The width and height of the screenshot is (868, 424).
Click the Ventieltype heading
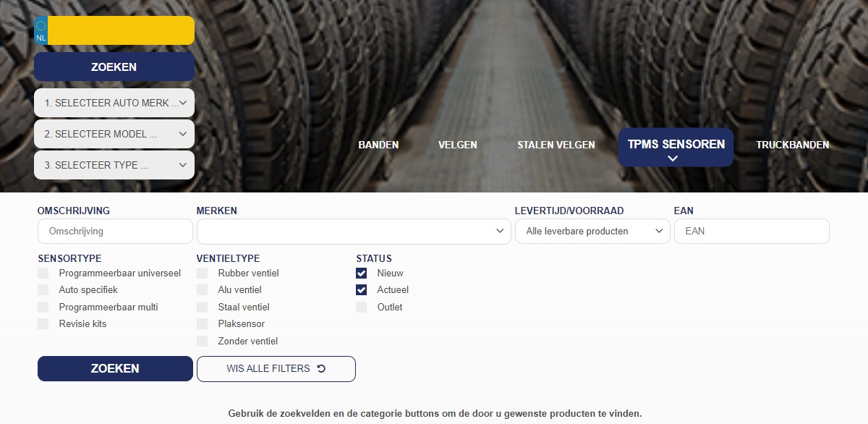(x=228, y=258)
